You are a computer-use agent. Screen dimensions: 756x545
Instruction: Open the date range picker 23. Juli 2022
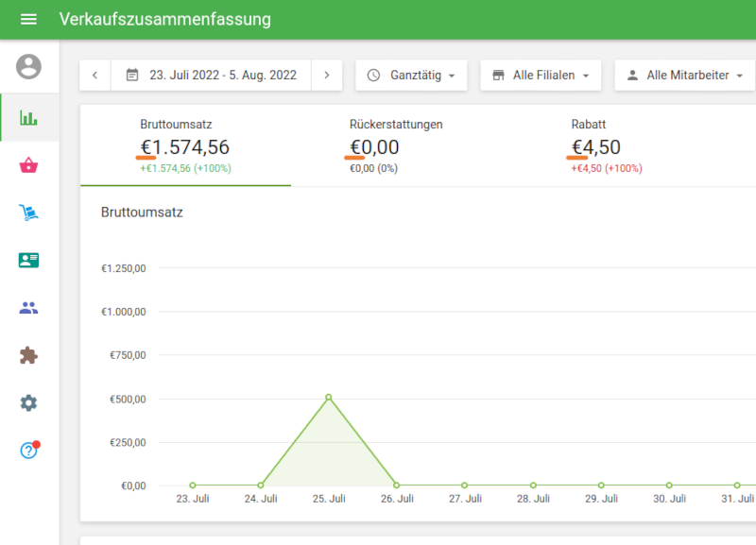tap(211, 75)
